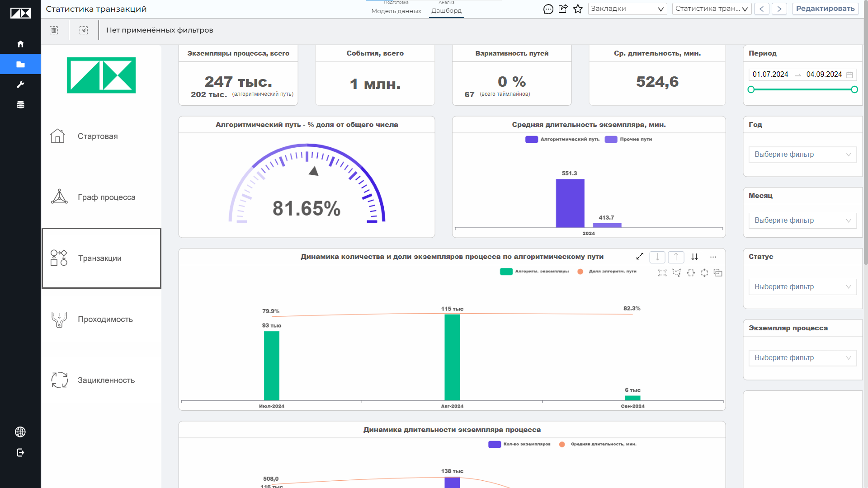Go to next sheet arrow button
This screenshot has width=868, height=488.
point(779,9)
